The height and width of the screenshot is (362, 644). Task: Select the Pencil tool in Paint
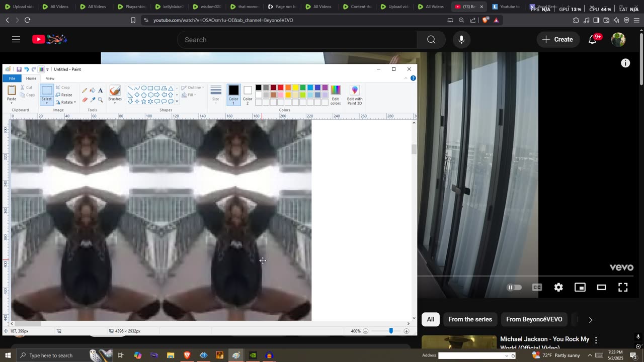tap(85, 90)
